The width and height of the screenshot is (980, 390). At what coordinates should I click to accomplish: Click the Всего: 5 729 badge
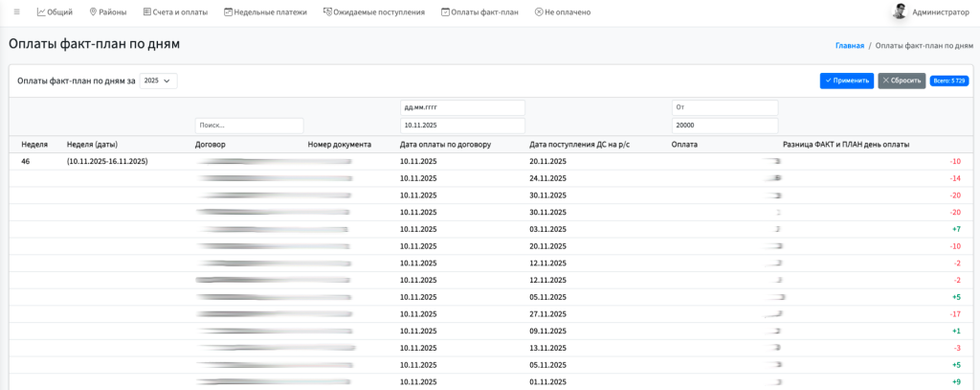click(948, 81)
